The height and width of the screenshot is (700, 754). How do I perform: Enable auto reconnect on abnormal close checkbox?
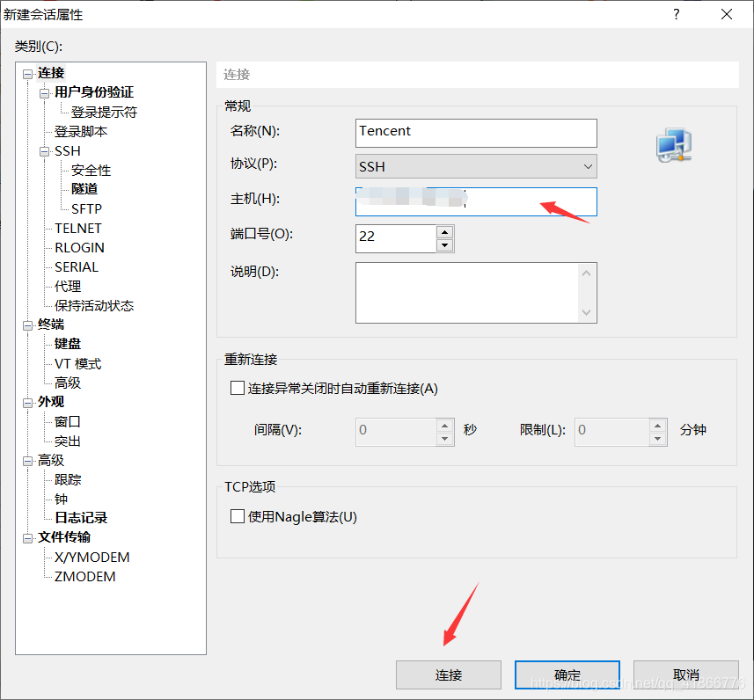(237, 388)
